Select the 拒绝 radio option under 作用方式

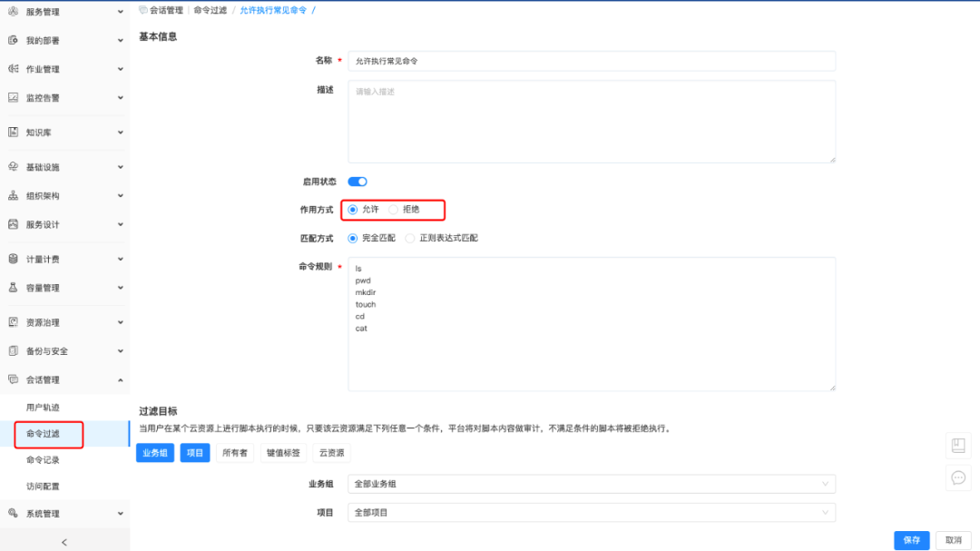point(391,210)
